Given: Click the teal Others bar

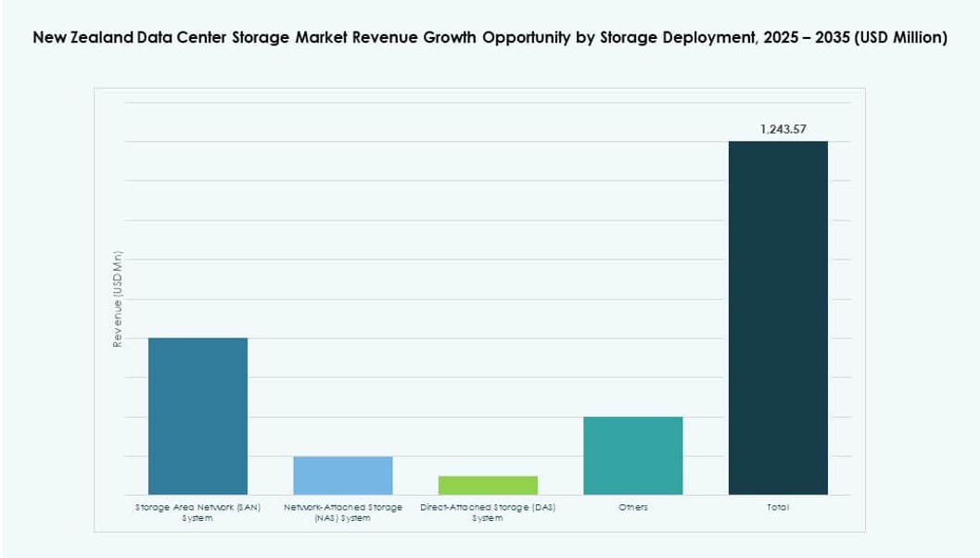Looking at the screenshot, I should coord(632,454).
